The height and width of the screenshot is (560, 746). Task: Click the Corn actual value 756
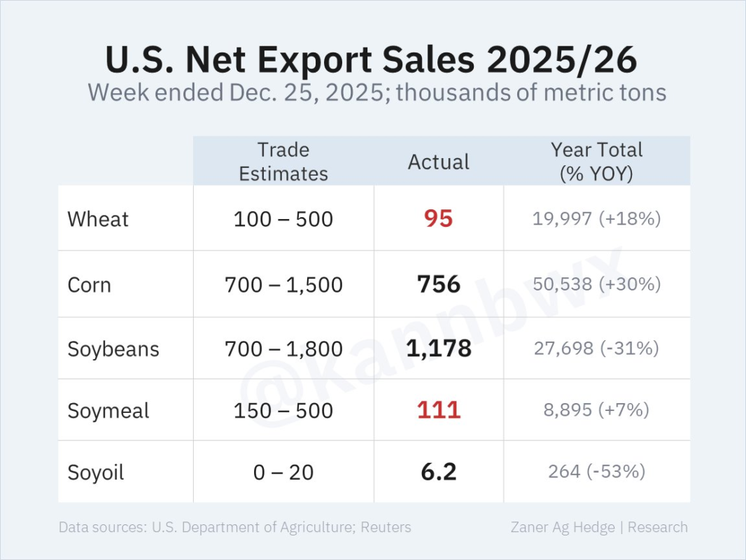point(439,285)
